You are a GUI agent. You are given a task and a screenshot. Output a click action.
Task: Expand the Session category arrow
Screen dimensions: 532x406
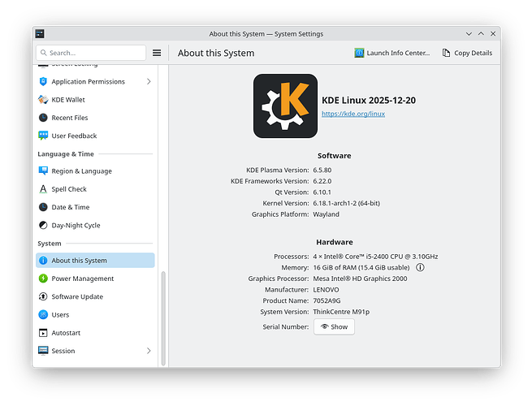point(149,351)
